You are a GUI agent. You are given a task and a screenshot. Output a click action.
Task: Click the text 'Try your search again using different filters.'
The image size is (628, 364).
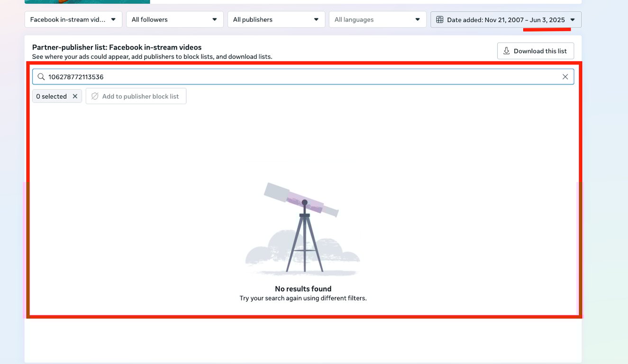(303, 298)
